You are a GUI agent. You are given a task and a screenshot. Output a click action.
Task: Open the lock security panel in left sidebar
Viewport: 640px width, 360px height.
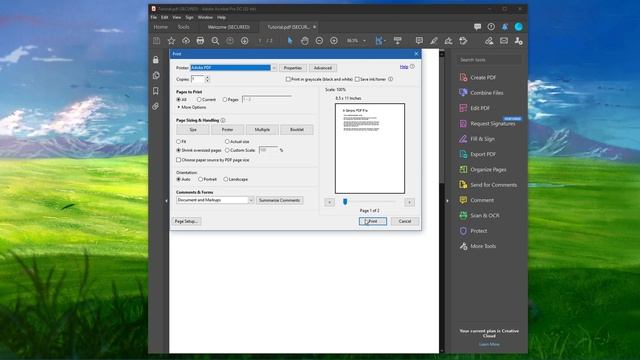[156, 60]
